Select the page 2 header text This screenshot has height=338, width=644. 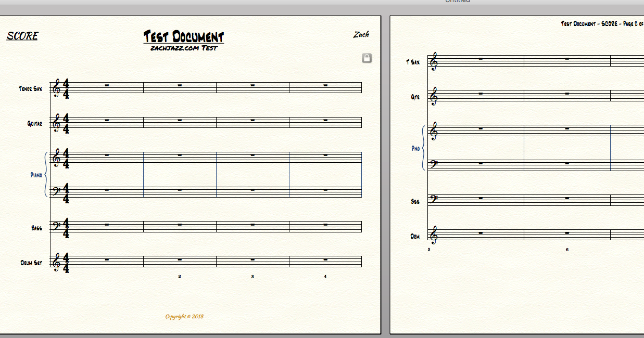[602, 24]
